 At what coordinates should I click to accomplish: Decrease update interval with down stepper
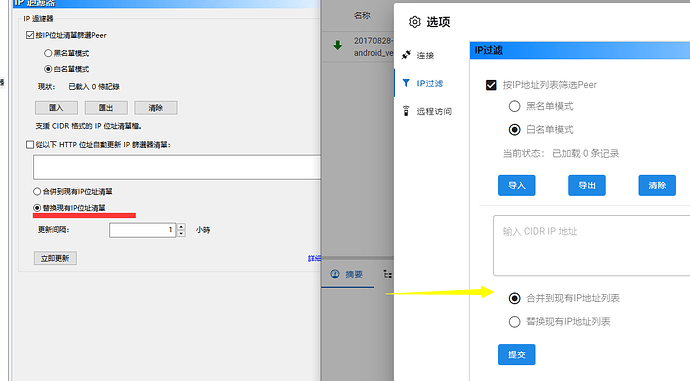pos(181,233)
